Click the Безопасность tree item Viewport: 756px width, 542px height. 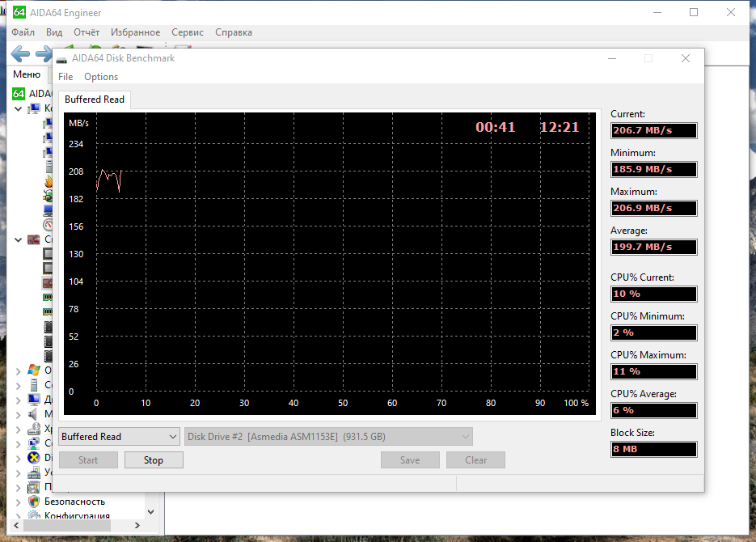74,502
